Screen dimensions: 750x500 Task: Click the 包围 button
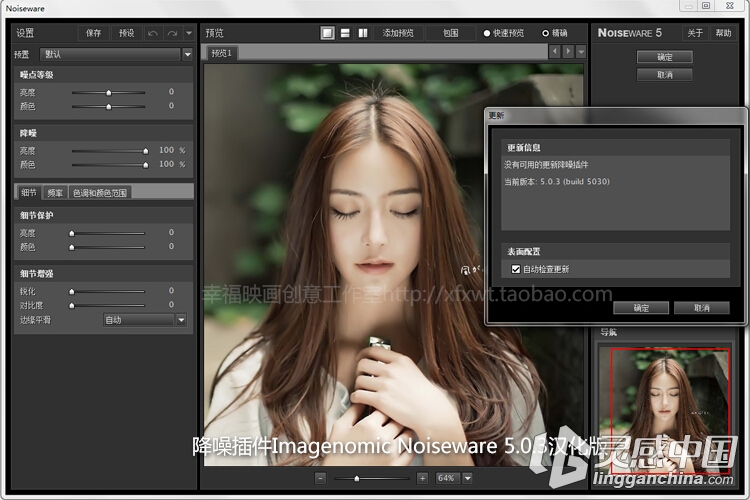pyautogui.click(x=451, y=33)
